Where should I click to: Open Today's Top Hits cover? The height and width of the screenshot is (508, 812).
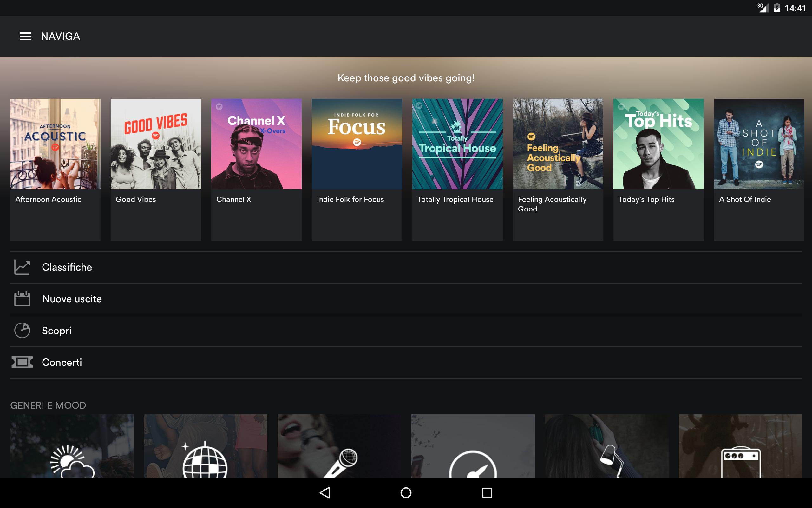[658, 144]
